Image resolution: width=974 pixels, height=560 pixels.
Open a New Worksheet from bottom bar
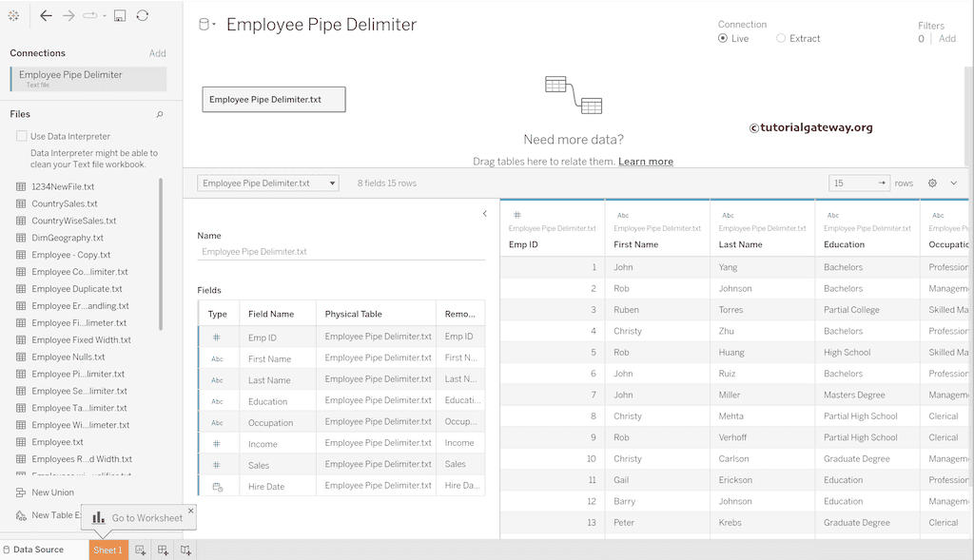click(139, 550)
